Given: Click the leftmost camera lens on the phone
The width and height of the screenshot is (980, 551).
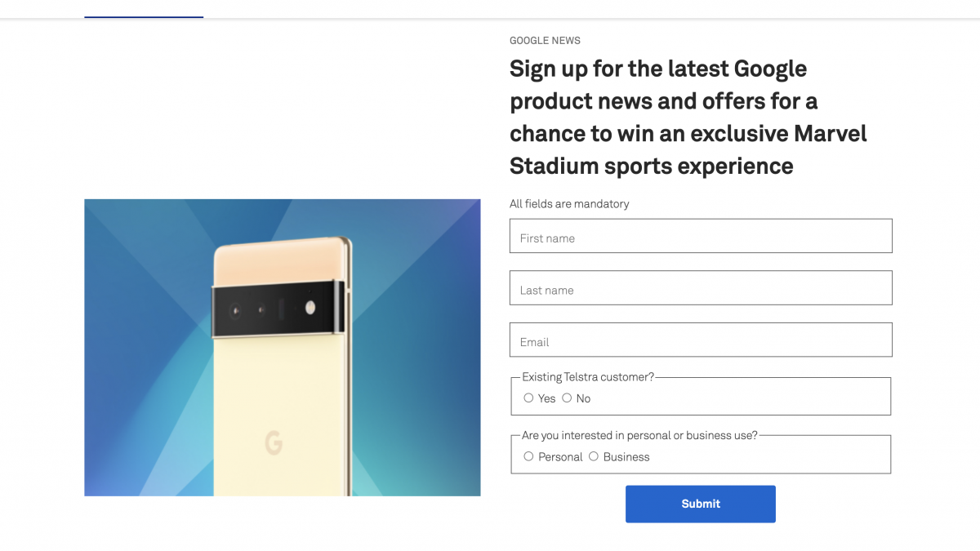Looking at the screenshot, I should [x=235, y=310].
